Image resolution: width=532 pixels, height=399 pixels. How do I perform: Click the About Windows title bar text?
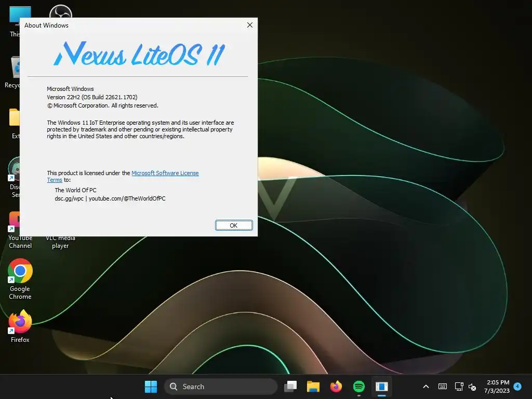pyautogui.click(x=46, y=25)
